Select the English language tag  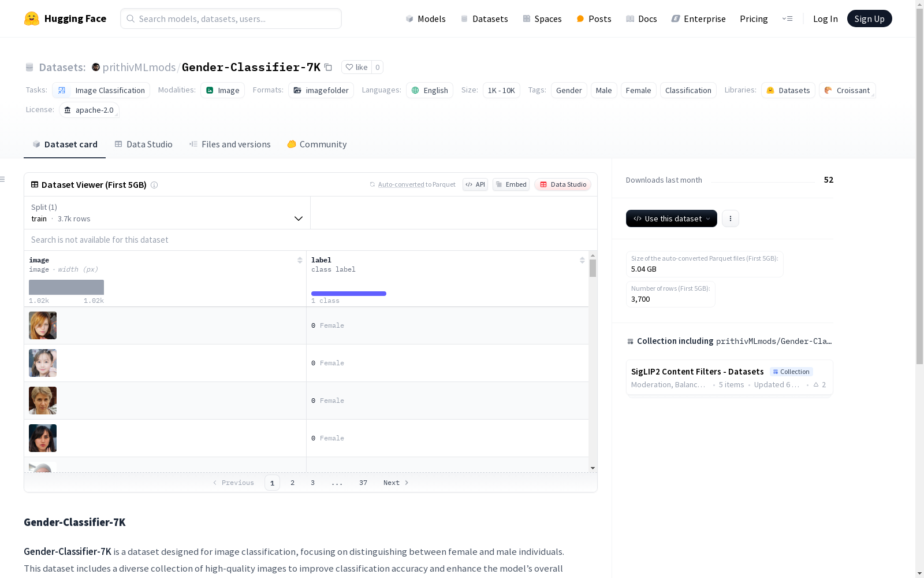(430, 90)
